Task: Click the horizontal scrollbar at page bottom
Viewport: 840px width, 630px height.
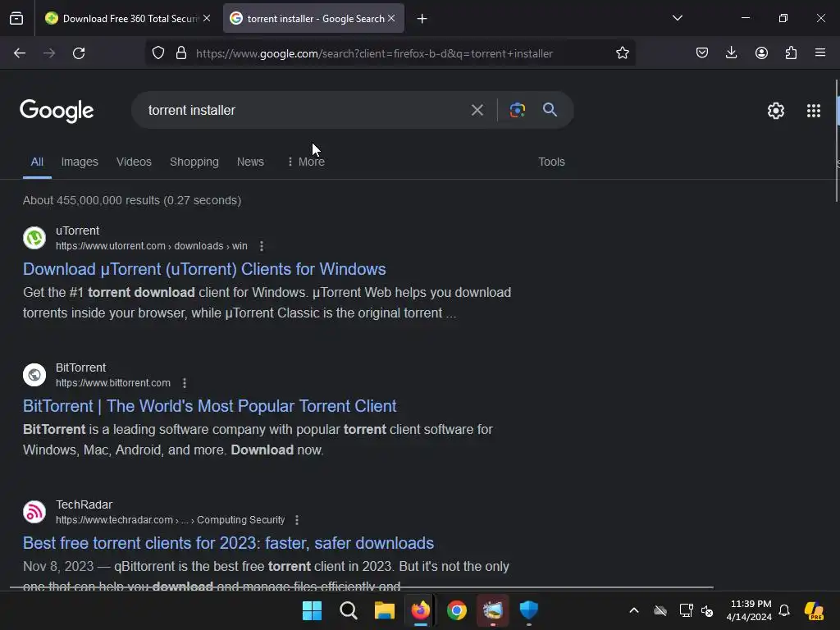Action: click(x=362, y=587)
